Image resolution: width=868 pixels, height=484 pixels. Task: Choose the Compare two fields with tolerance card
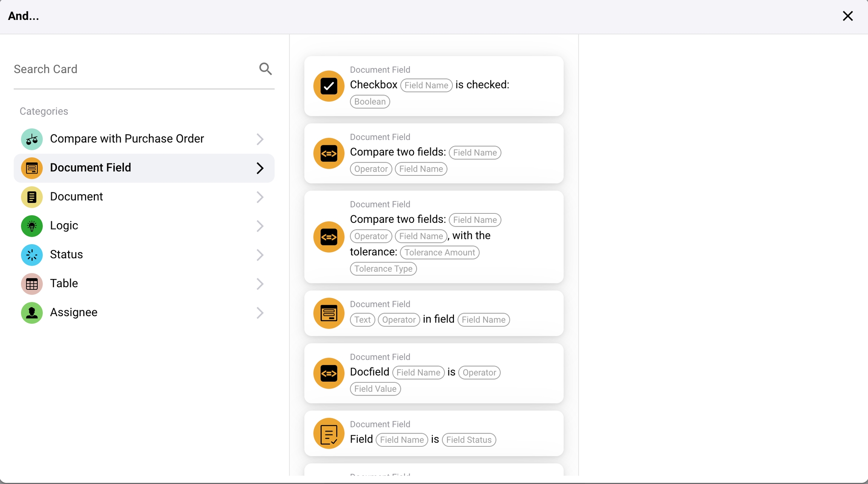coord(433,237)
